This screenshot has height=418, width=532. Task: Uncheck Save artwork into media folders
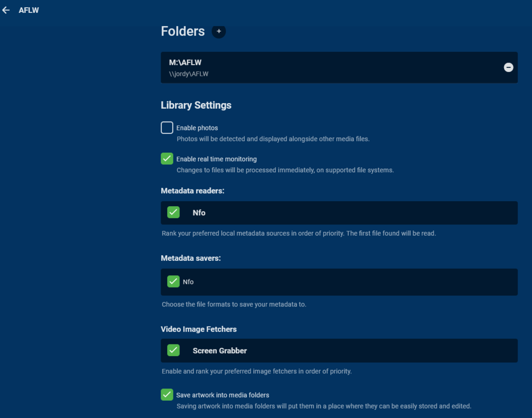click(166, 394)
